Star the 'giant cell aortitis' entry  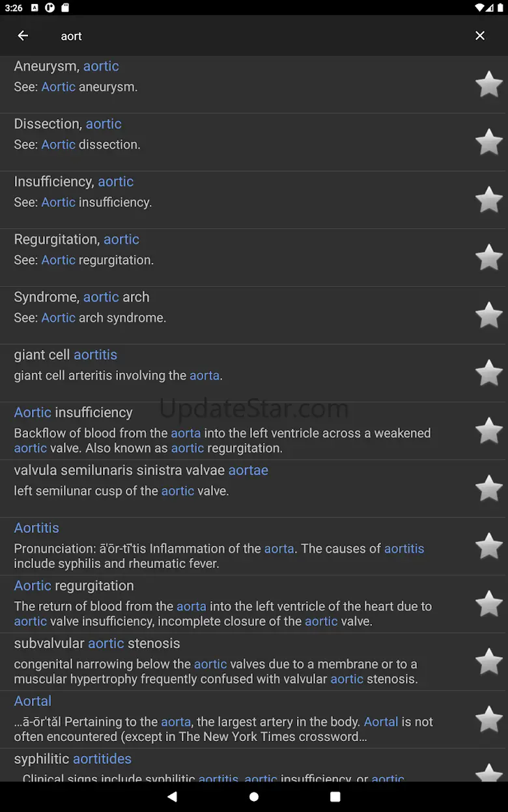pyautogui.click(x=488, y=373)
